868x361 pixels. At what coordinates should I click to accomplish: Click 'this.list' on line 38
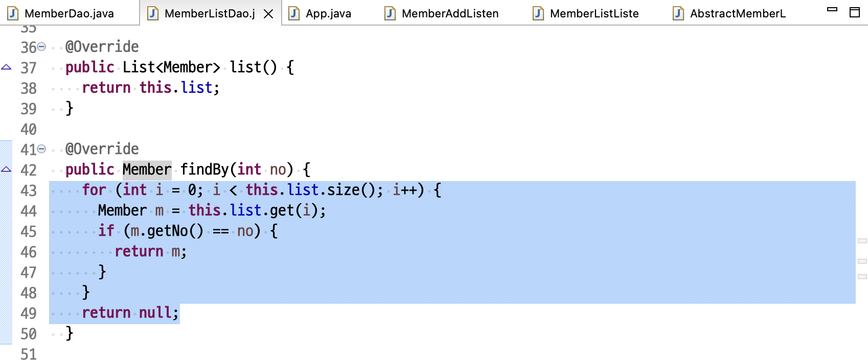coord(176,88)
